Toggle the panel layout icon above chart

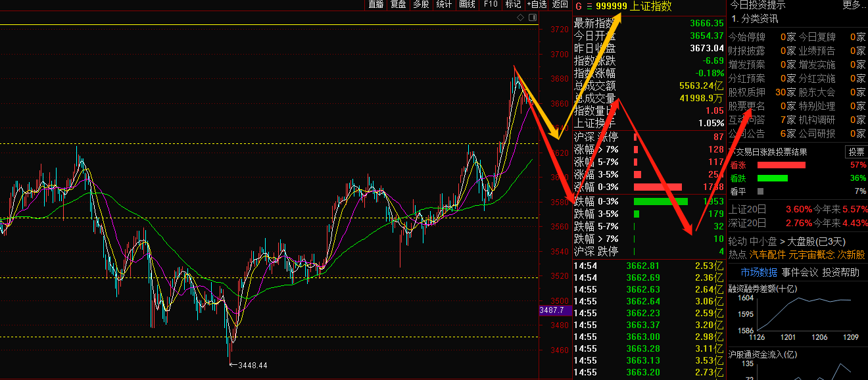[x=531, y=18]
